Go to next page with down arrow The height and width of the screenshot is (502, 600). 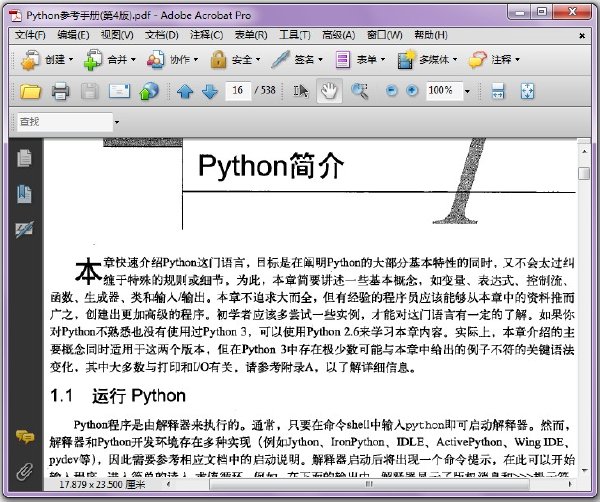point(210,91)
